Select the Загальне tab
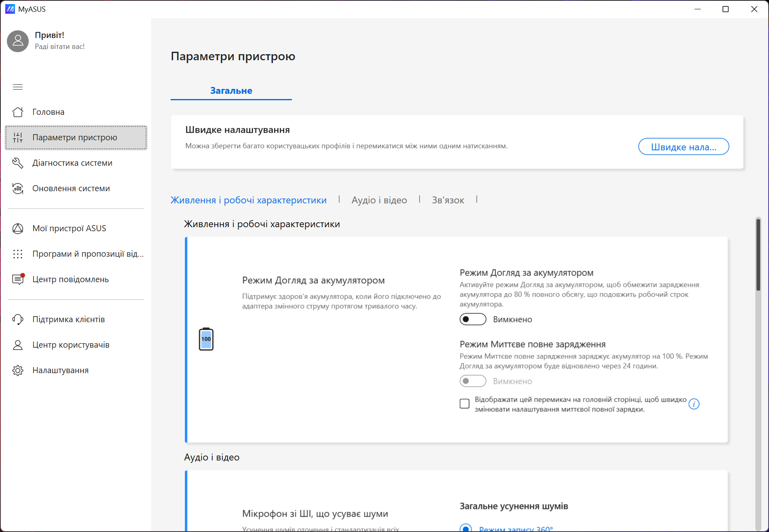 (231, 91)
